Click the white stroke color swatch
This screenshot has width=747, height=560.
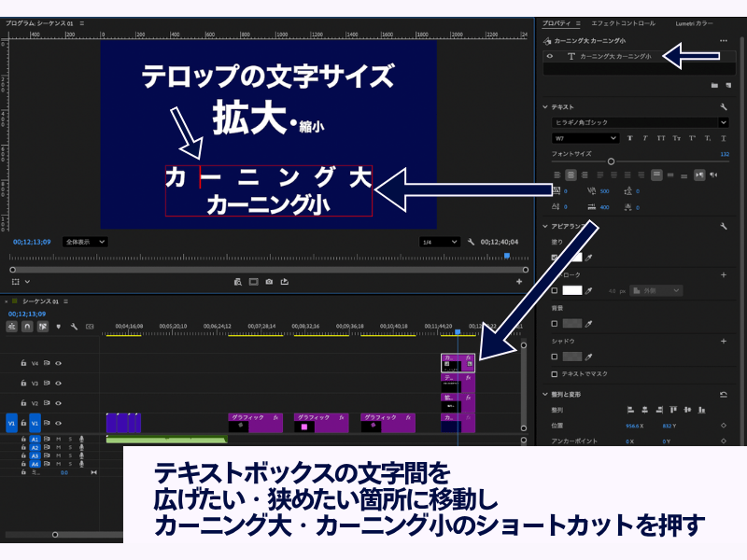[x=571, y=290]
